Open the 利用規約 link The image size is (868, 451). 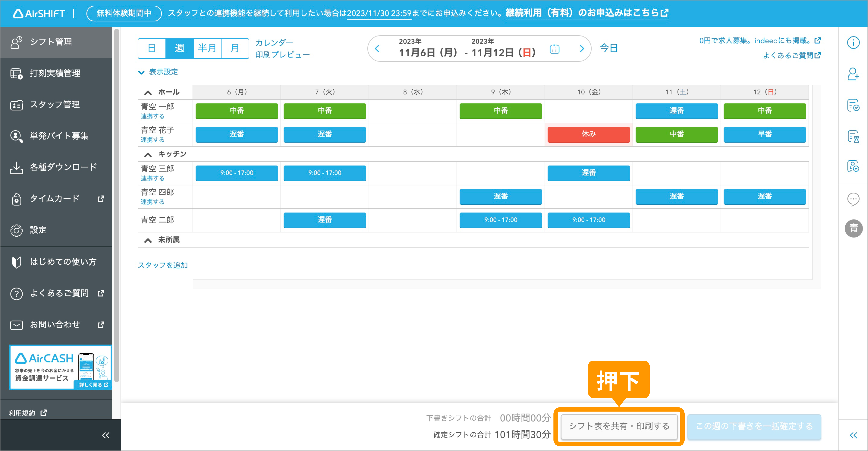[x=28, y=413]
